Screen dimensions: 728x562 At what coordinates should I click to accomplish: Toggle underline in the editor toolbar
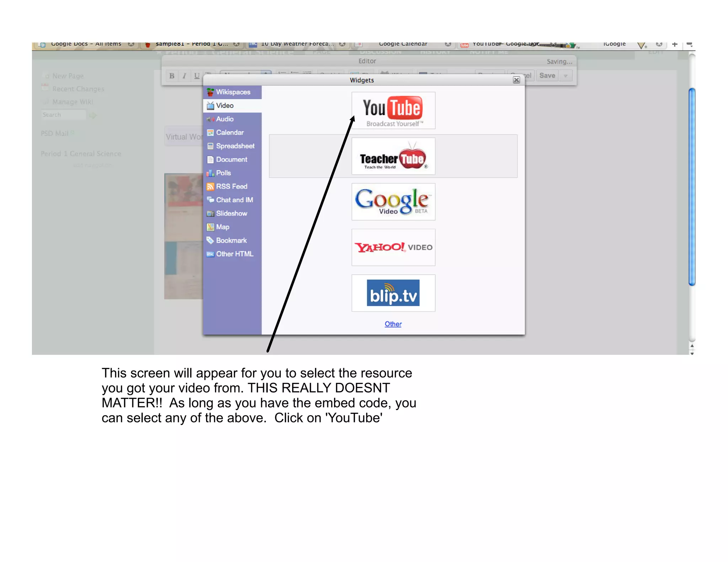pos(197,76)
